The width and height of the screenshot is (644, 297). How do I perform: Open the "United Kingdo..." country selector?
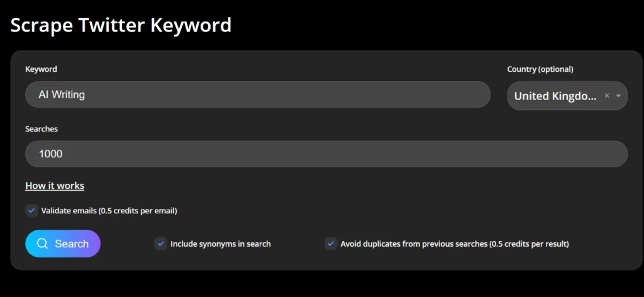(553, 96)
